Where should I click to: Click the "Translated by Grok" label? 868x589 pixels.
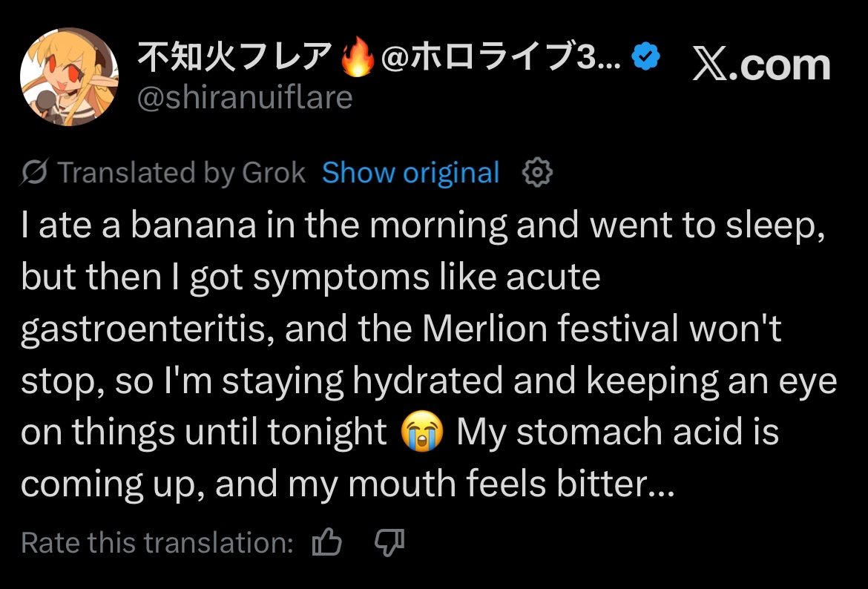(181, 173)
